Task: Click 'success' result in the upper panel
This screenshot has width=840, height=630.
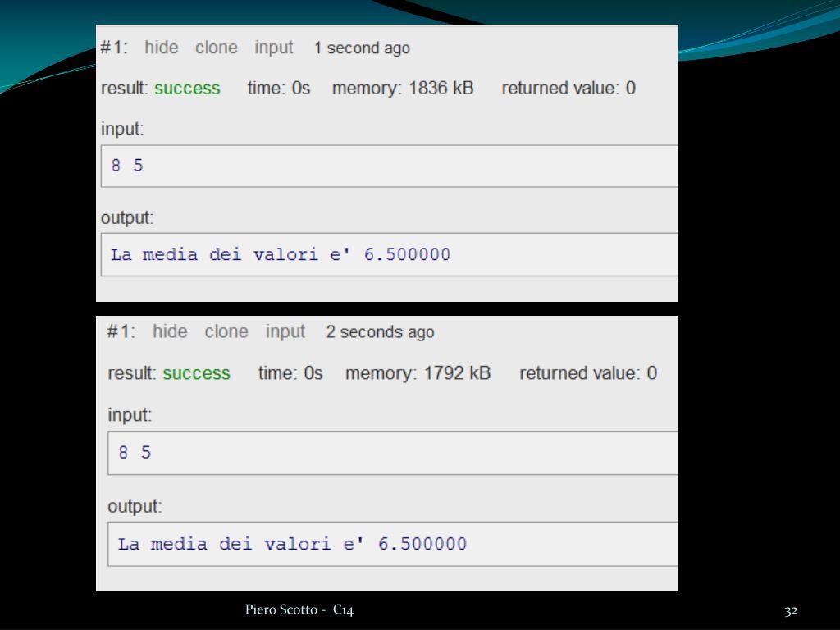Action: pyautogui.click(x=187, y=88)
